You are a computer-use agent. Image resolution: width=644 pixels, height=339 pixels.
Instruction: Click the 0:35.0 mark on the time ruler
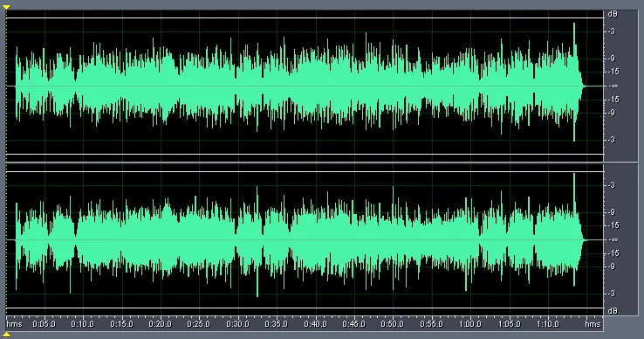(277, 324)
